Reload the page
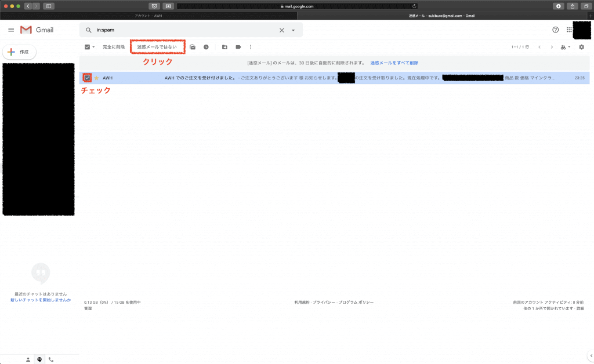 [414, 6]
